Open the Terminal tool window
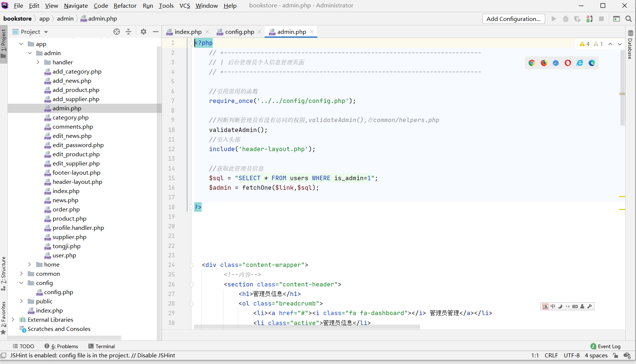The width and height of the screenshot is (636, 364). [x=102, y=346]
